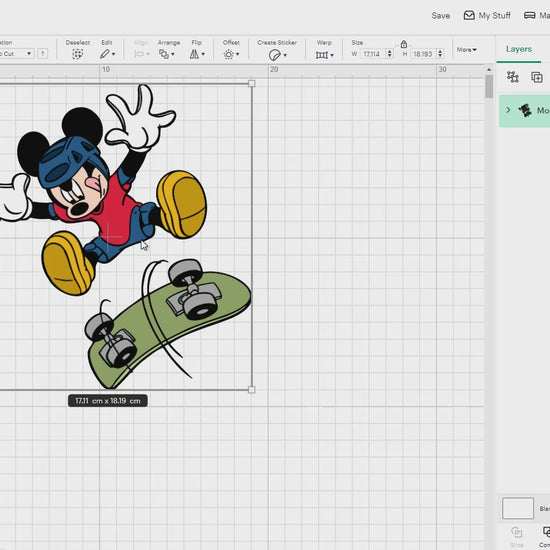Open My Stuff
The image size is (550, 550).
click(487, 15)
